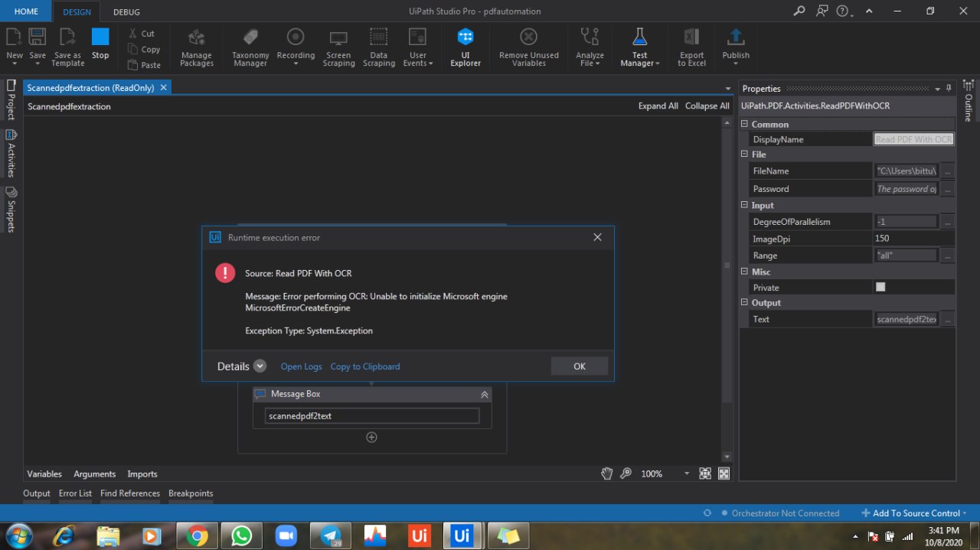Click OK in the error dialog
This screenshot has width=980, height=550.
580,366
